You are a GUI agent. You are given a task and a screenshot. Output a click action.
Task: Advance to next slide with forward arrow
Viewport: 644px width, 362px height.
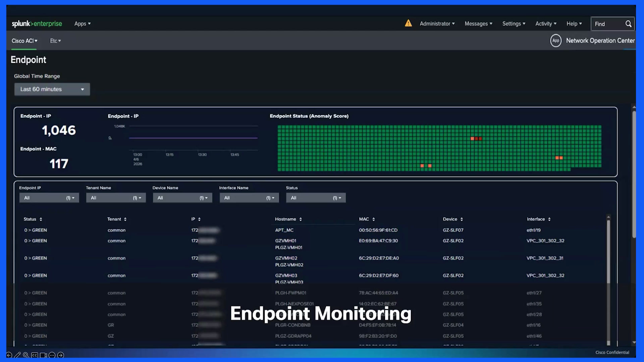coord(61,355)
